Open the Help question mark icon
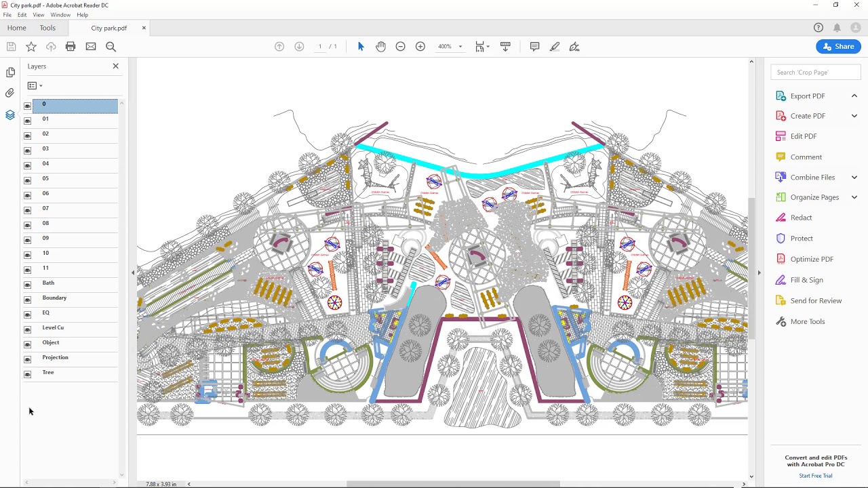This screenshot has width=868, height=488. tap(818, 28)
